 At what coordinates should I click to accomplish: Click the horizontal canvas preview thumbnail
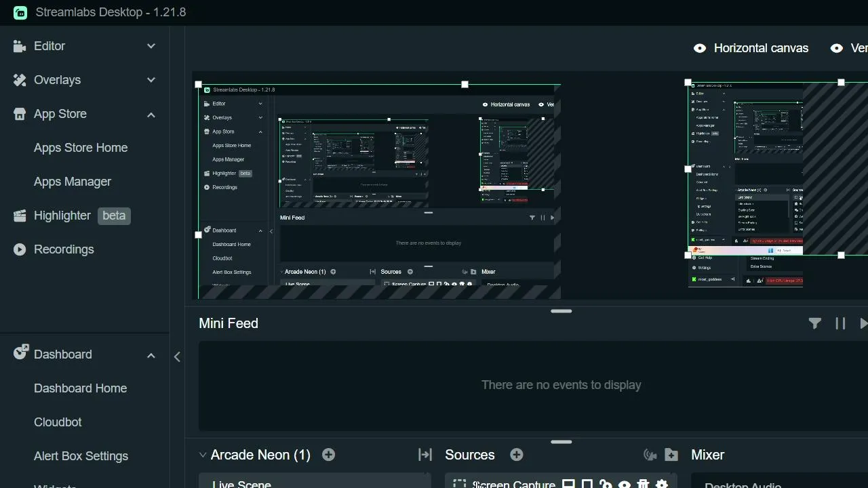pos(379,191)
